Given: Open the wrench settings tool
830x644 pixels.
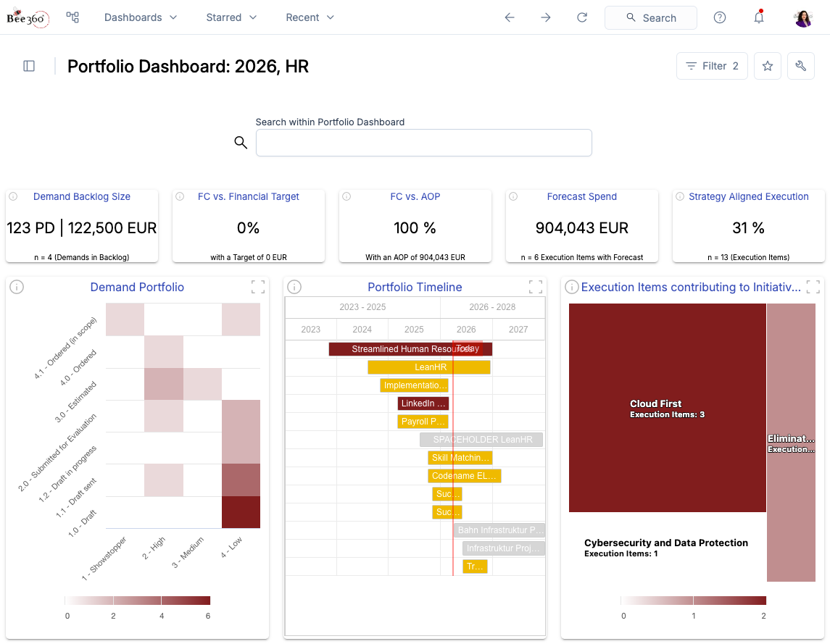Looking at the screenshot, I should tap(801, 66).
